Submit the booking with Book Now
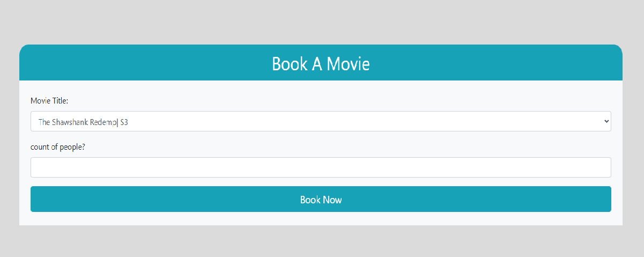The image size is (644, 257). click(321, 199)
